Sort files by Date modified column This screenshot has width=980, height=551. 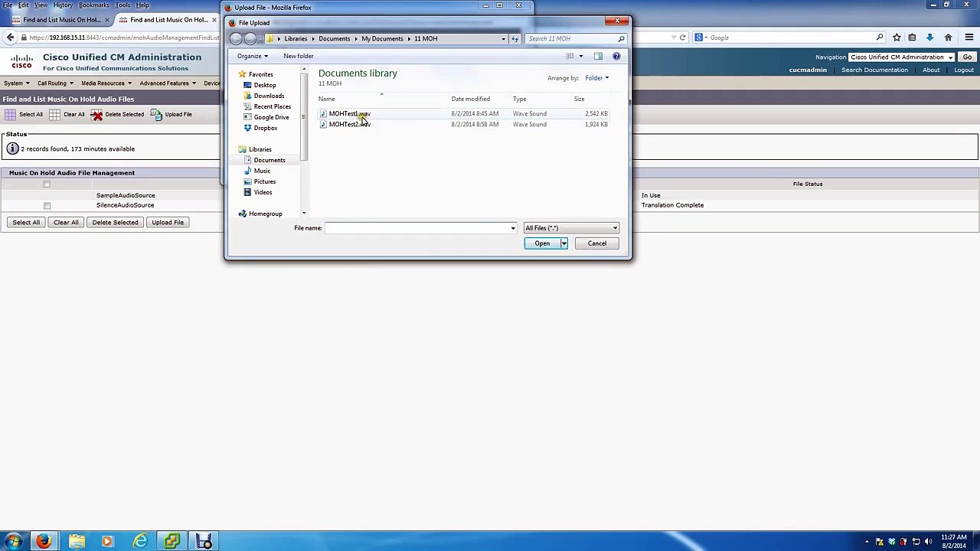click(471, 99)
